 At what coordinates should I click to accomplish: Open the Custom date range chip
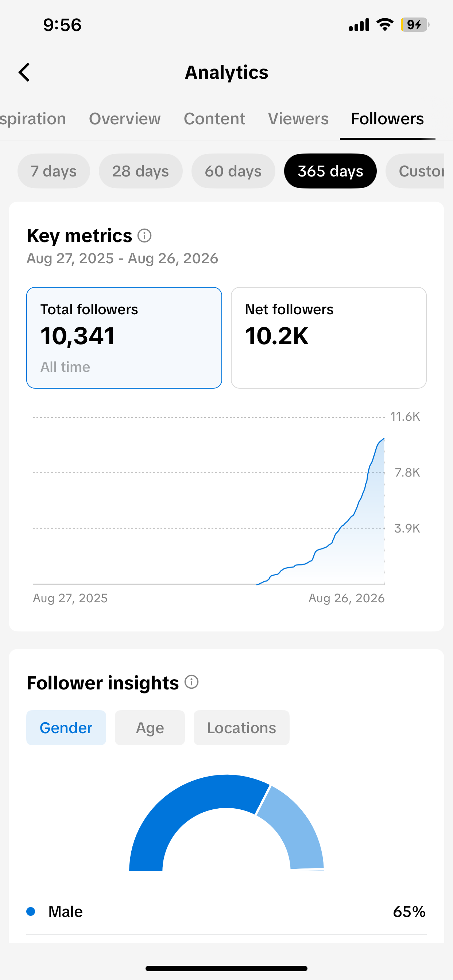pos(415,171)
